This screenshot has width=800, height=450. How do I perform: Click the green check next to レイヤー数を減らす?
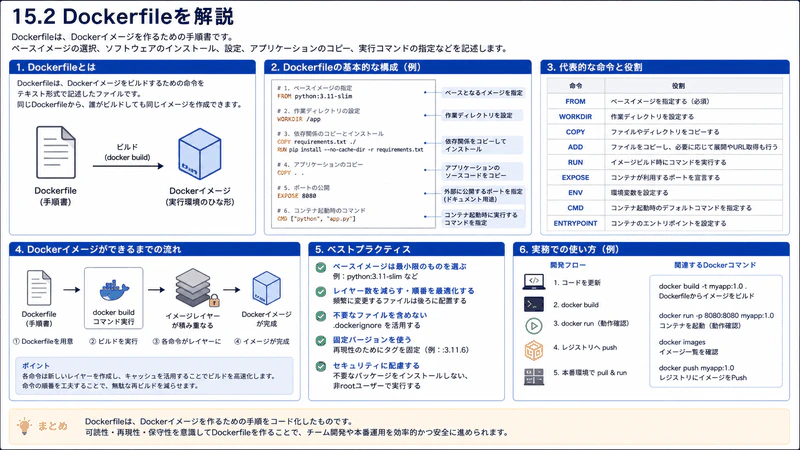321,292
